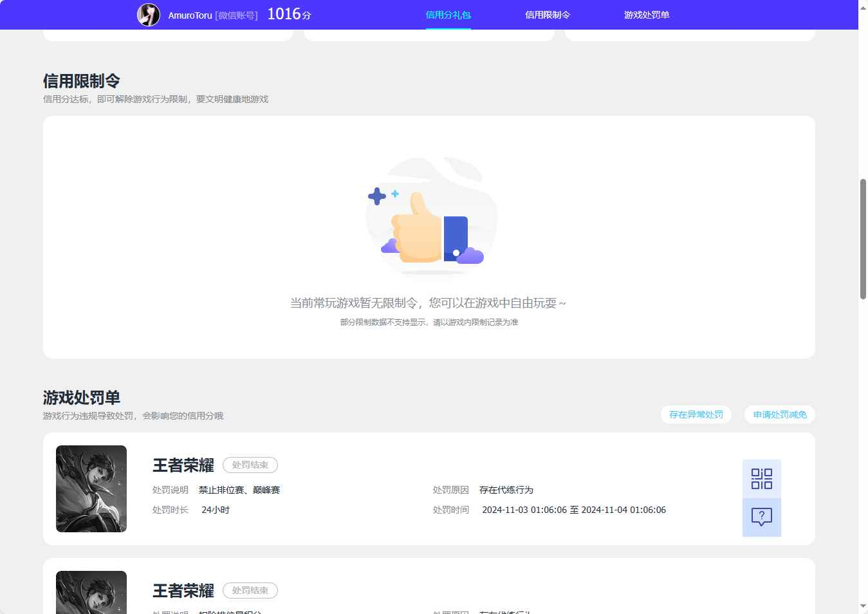The height and width of the screenshot is (614, 868).
Task: Click the second 王者荣耀 game thumbnail
Action: coord(91,592)
